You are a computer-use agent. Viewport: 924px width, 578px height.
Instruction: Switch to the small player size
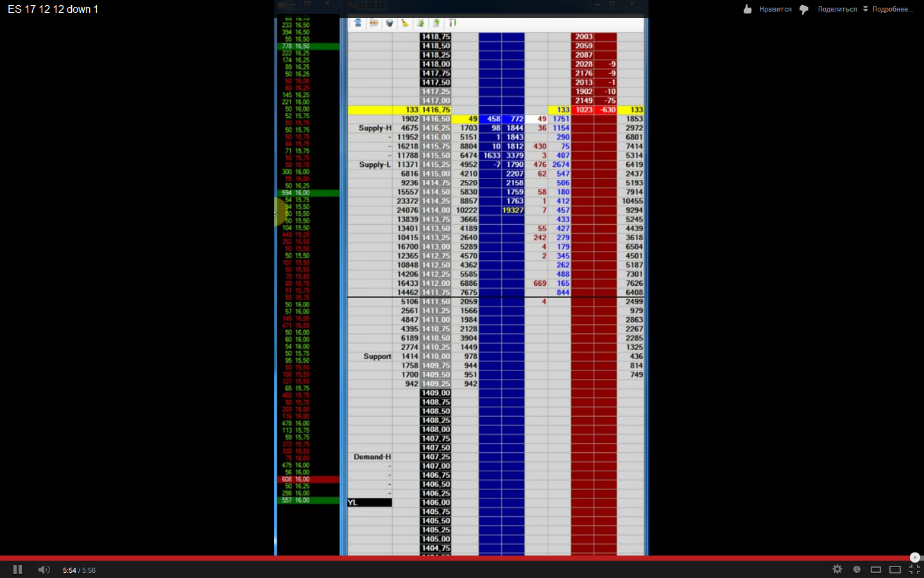[x=876, y=570]
